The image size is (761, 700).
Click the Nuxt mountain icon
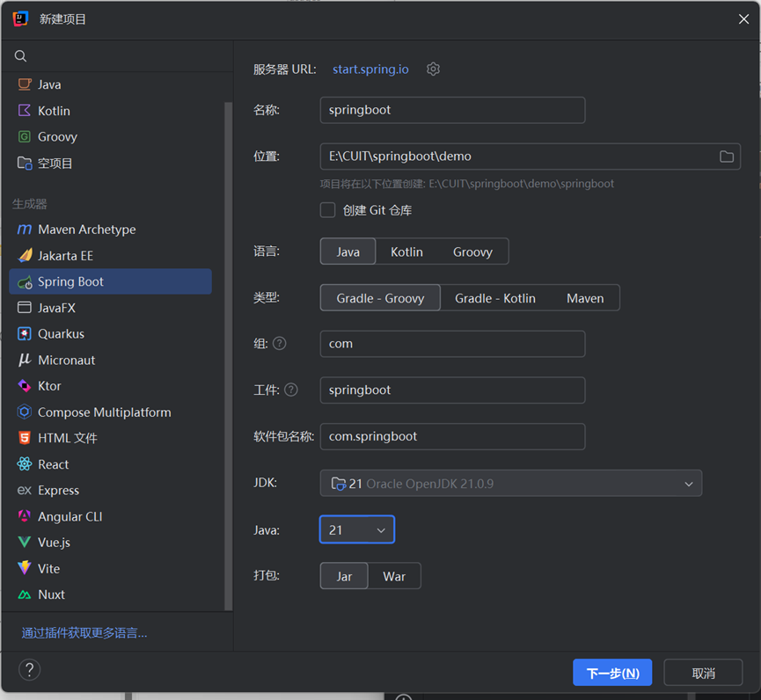[x=25, y=594]
